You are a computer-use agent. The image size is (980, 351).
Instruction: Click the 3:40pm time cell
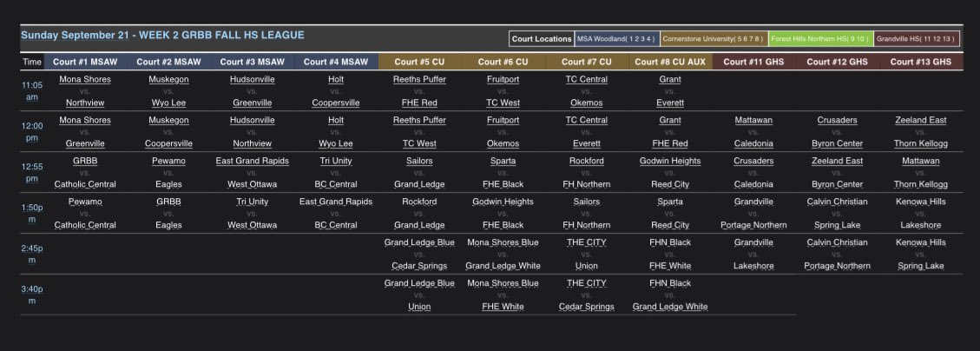(32, 295)
